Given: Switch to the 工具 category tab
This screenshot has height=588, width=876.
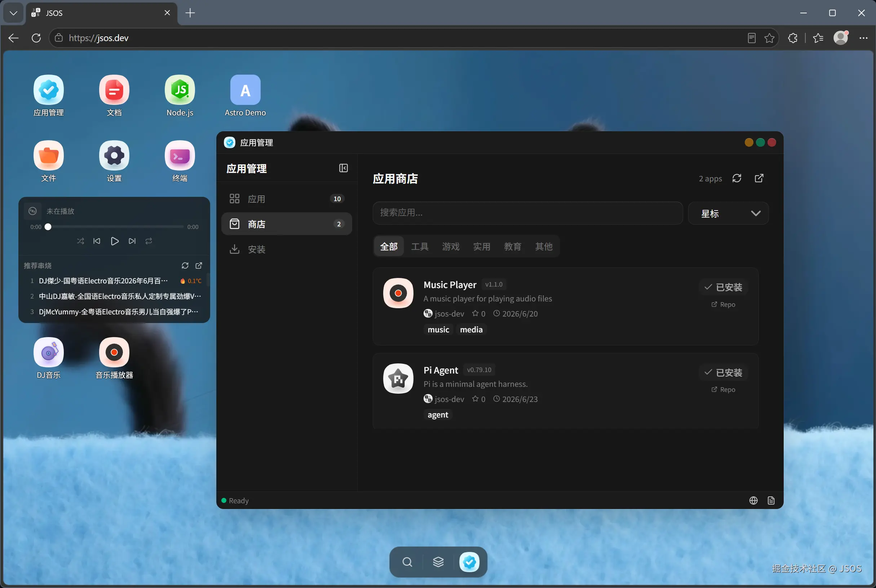Looking at the screenshot, I should tap(420, 246).
